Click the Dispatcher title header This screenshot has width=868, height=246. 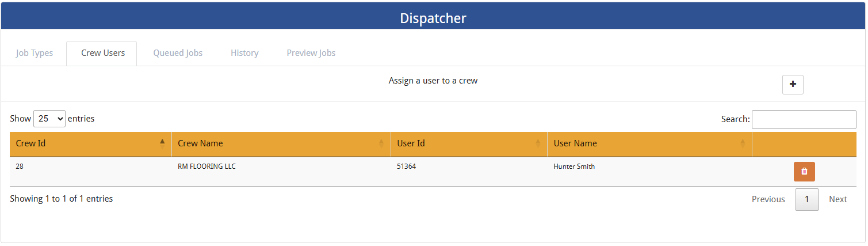[433, 18]
